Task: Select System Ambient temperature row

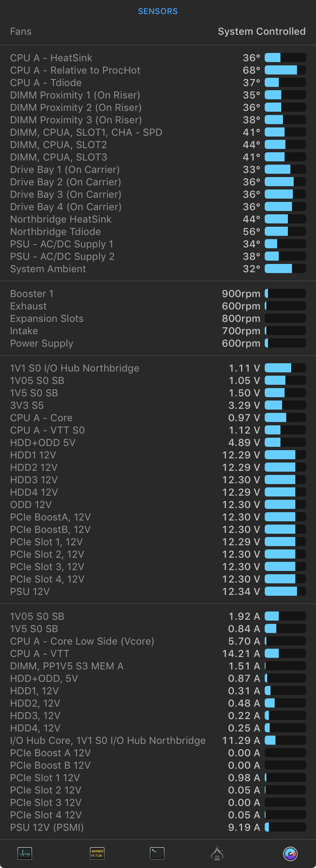Action: [48, 269]
